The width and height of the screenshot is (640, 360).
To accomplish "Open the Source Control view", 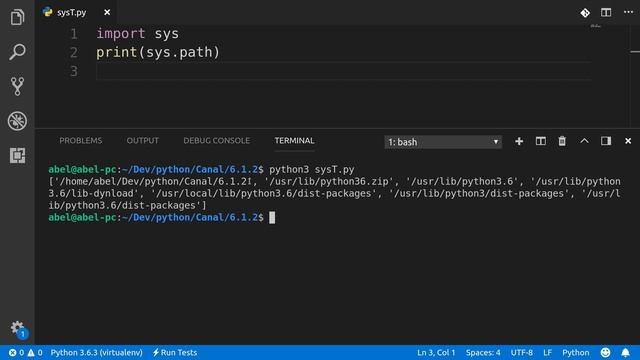I will pos(17,87).
